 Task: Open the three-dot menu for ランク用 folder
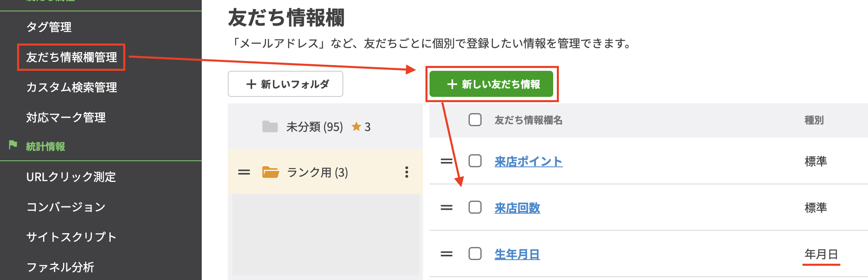pyautogui.click(x=406, y=173)
